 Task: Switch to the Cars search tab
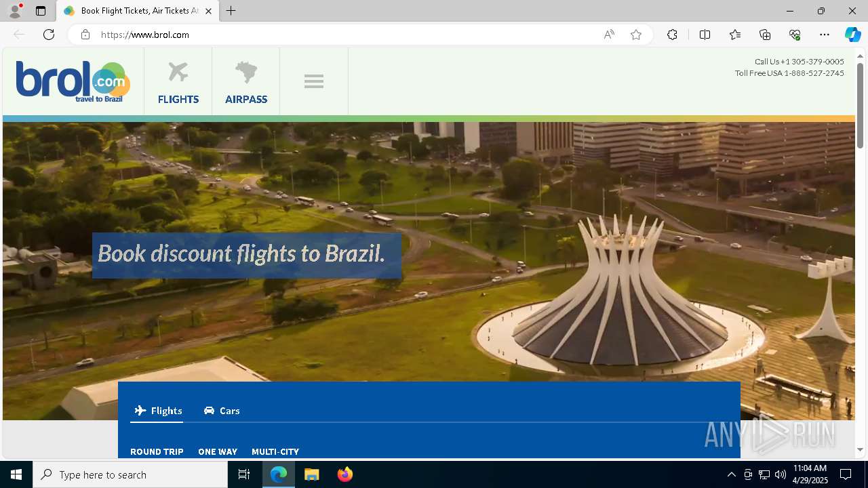pos(222,411)
